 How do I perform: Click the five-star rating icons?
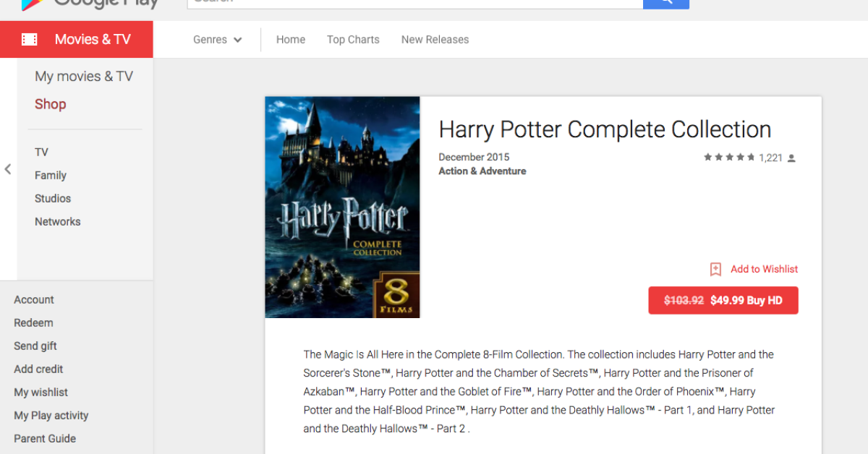pos(729,158)
